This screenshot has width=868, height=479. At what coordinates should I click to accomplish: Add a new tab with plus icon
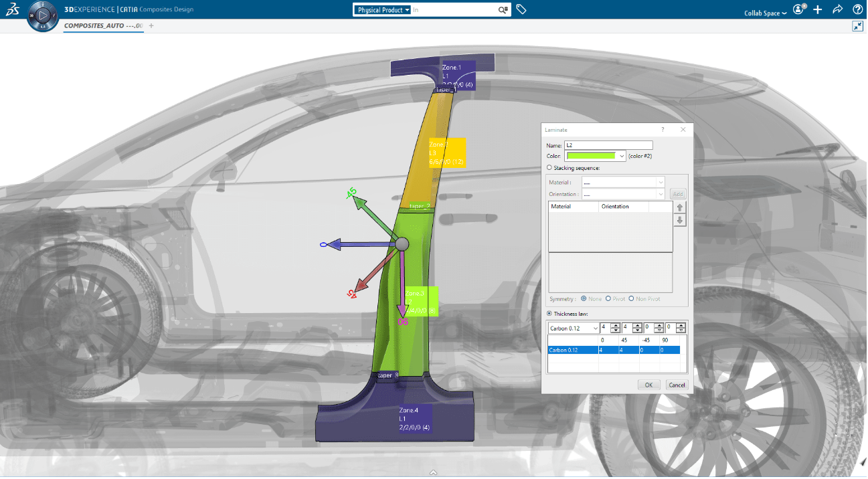point(151,26)
